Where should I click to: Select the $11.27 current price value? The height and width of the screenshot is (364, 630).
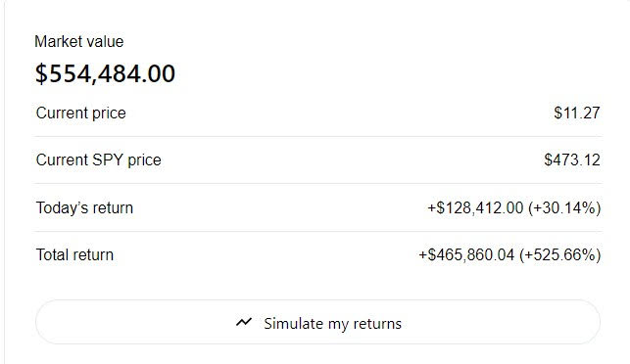(x=577, y=114)
